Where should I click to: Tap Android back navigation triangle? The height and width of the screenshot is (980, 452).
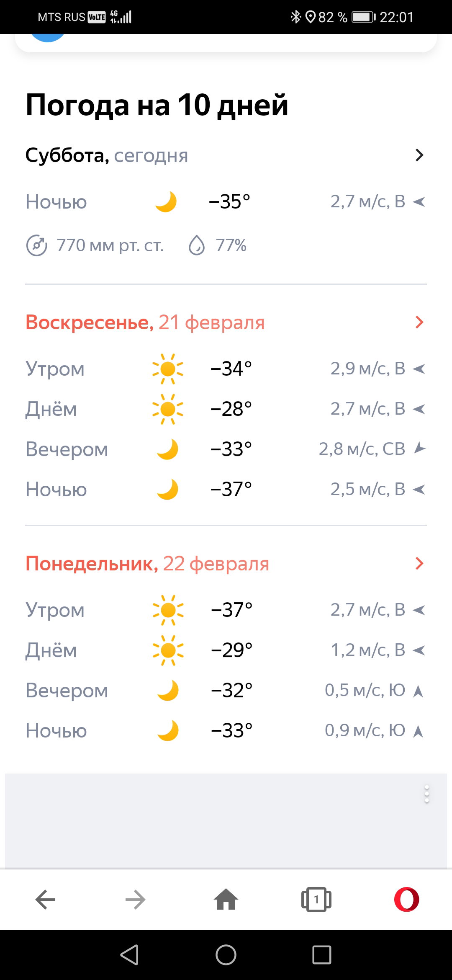(130, 955)
